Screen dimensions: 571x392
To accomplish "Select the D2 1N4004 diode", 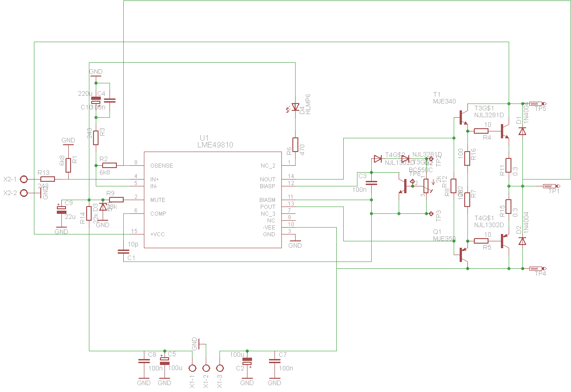I will tap(522, 241).
